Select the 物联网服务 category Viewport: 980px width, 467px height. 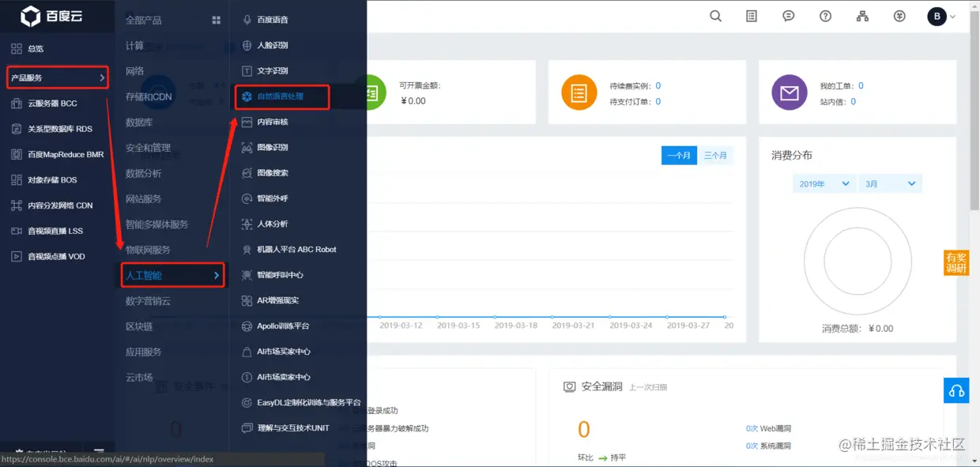[x=149, y=250]
